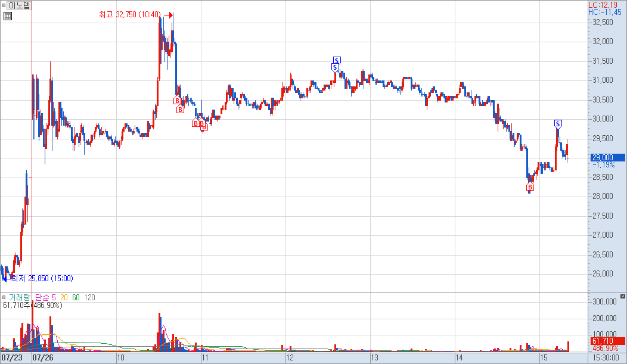Image resolution: width=627 pixels, height=364 pixels.
Task: Click the 28,000 price axis label
Action: coord(603,196)
